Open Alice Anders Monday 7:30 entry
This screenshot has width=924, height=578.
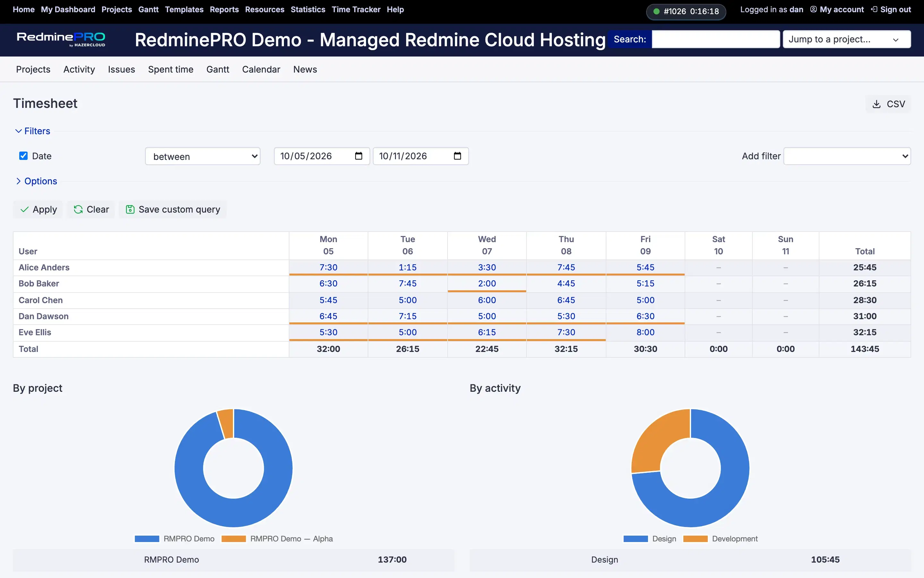(328, 267)
